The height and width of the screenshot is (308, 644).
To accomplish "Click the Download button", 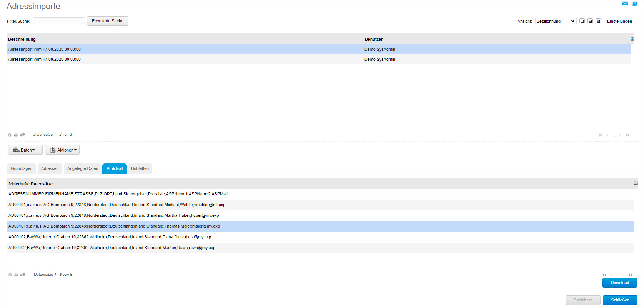I will [620, 283].
